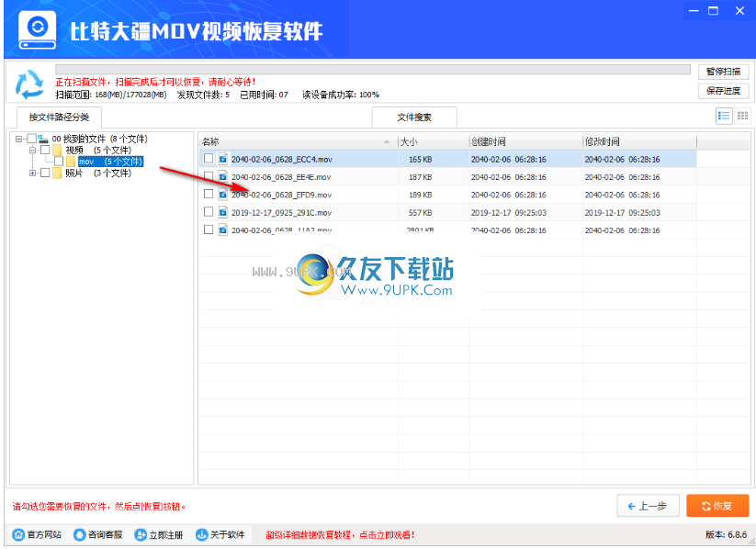This screenshot has height=549, width=756.
Task: Click the file name 2040-02-06_0628_EE4E.mov
Action: pyautogui.click(x=281, y=177)
